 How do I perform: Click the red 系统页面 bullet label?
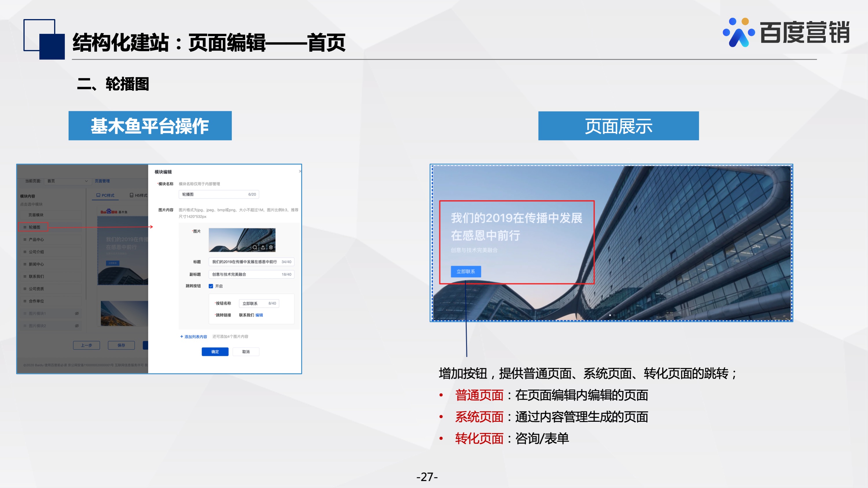[479, 417]
